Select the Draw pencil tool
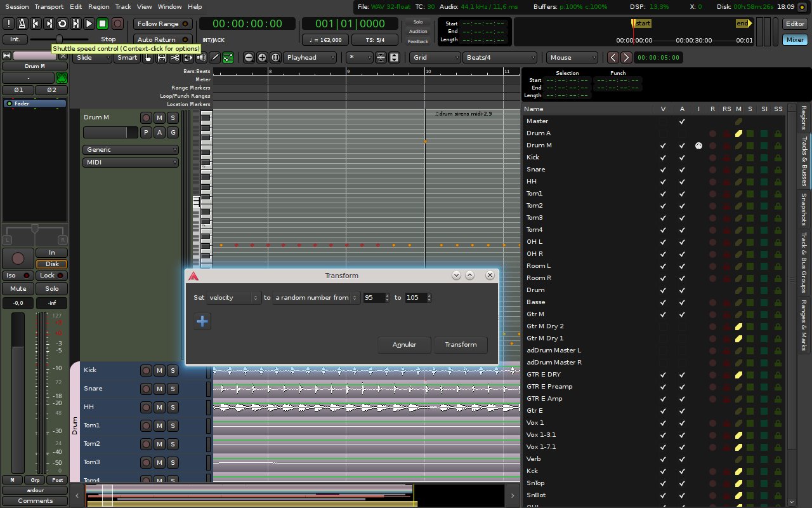Image resolution: width=812 pixels, height=508 pixels. click(x=215, y=58)
